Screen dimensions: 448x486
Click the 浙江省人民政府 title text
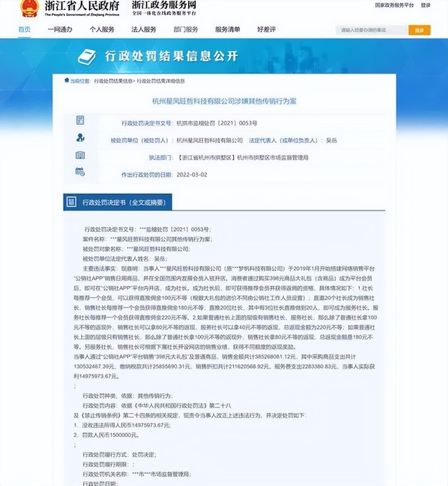click(x=82, y=6)
